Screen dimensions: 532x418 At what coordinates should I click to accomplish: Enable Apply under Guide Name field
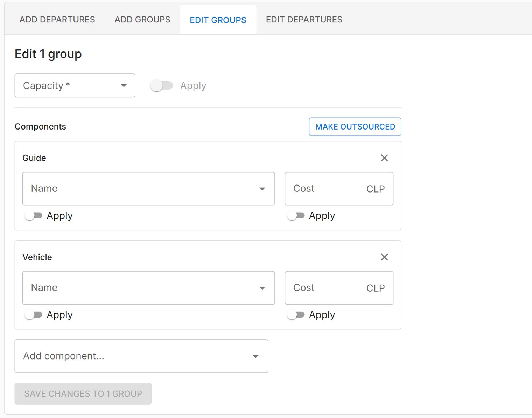[x=34, y=216]
